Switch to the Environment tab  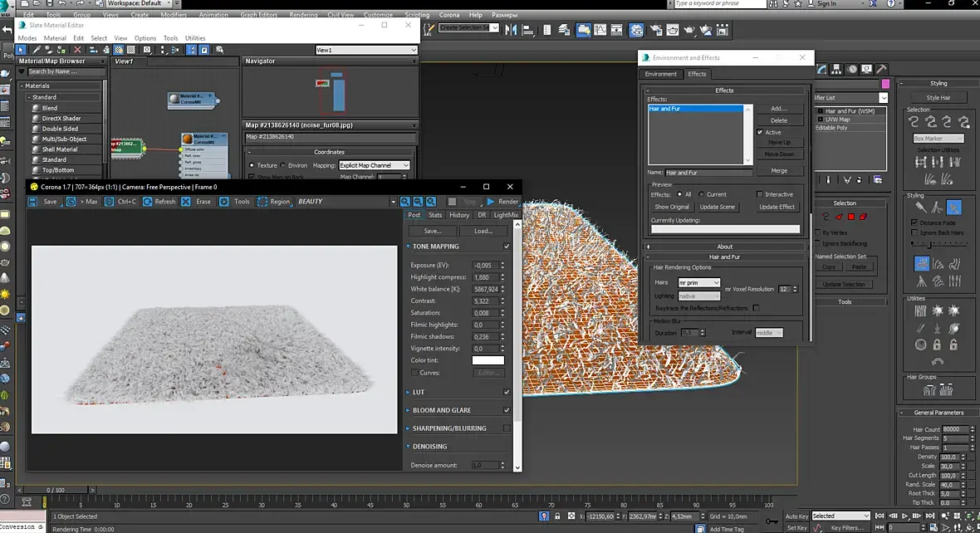point(661,74)
